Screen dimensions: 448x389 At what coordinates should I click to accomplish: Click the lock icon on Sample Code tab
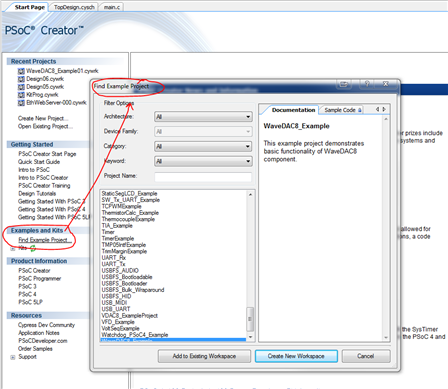click(x=359, y=110)
